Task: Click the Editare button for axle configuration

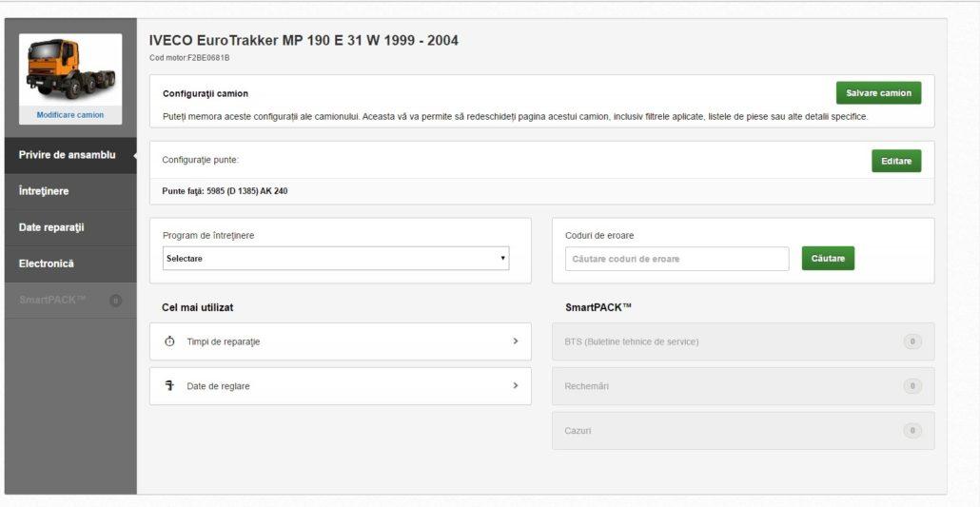Action: 896,161
